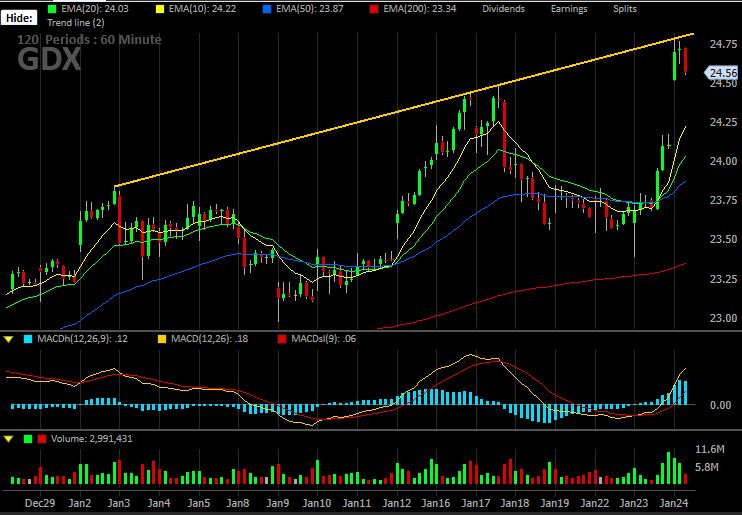This screenshot has height=515, width=742.
Task: Click the red EMA(200) legend square
Action: [x=374, y=9]
